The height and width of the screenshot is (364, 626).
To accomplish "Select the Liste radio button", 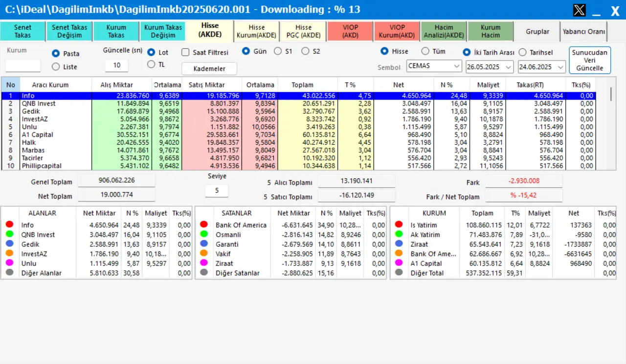I will [56, 66].
